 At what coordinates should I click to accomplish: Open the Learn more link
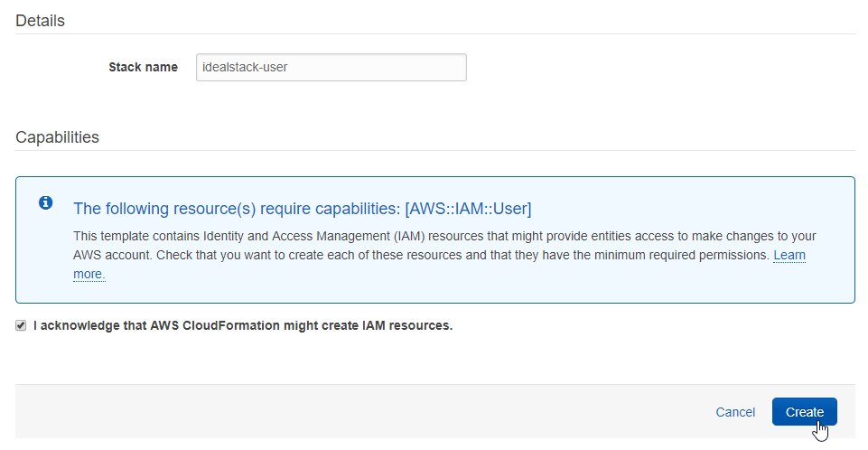coord(789,256)
